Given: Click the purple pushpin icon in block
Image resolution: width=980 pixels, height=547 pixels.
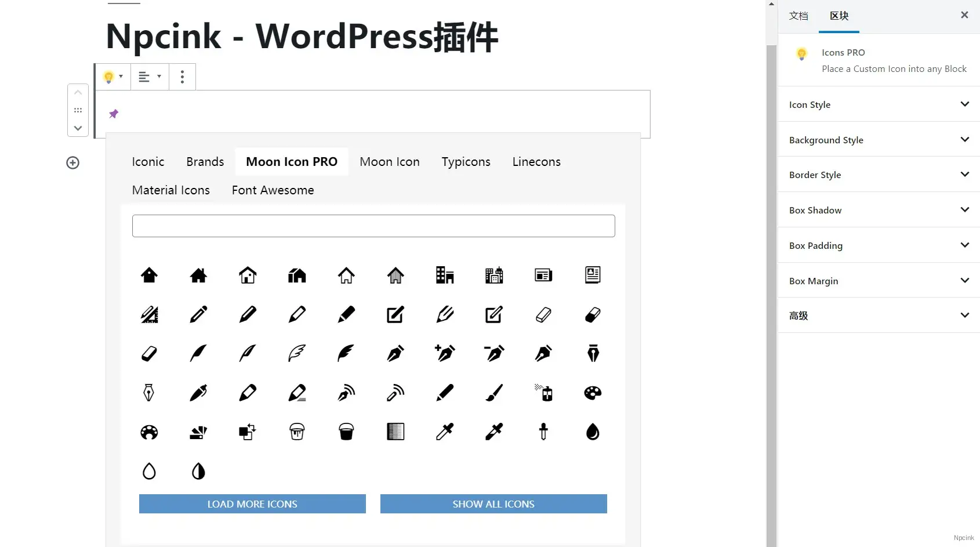Looking at the screenshot, I should point(114,114).
